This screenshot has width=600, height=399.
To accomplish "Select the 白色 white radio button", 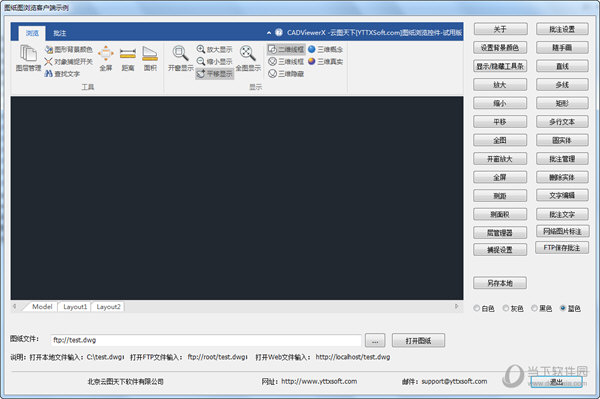I will point(484,308).
